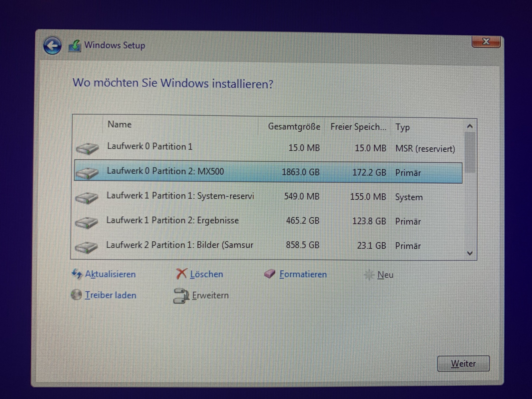Select Laufwerk 2 Partition 1: Bilder row

[x=179, y=245]
